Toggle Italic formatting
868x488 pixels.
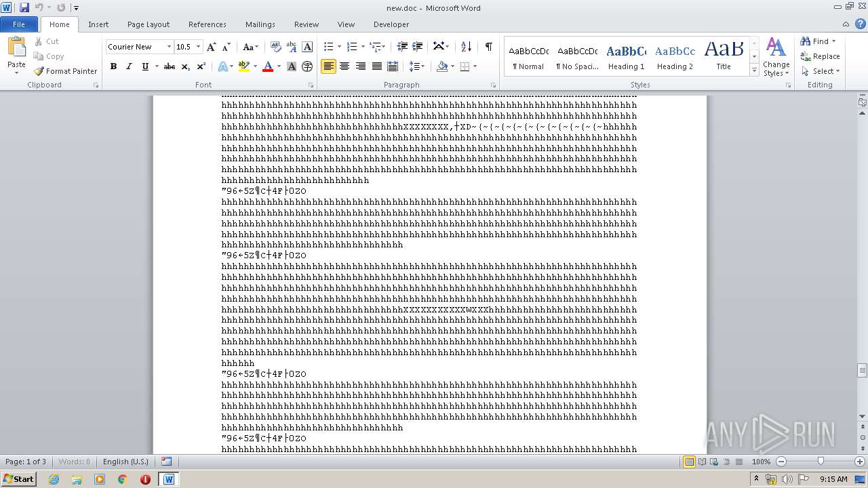[x=129, y=66]
